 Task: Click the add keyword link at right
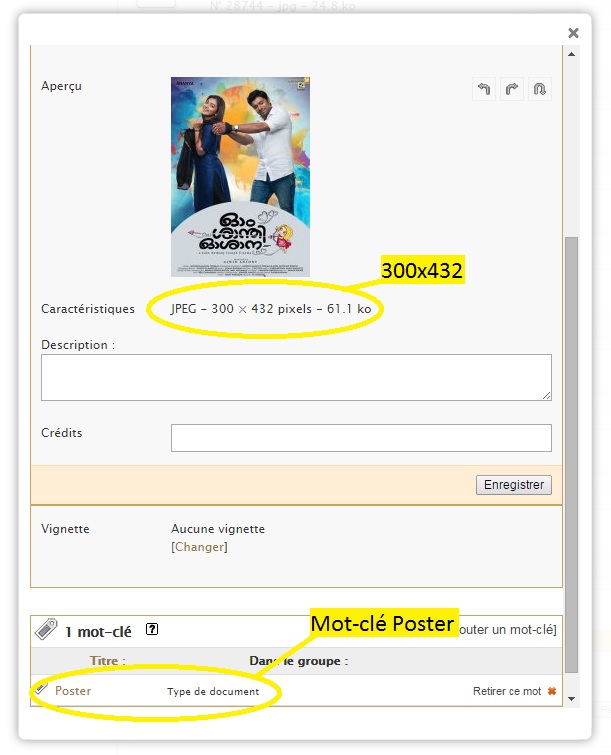(507, 629)
